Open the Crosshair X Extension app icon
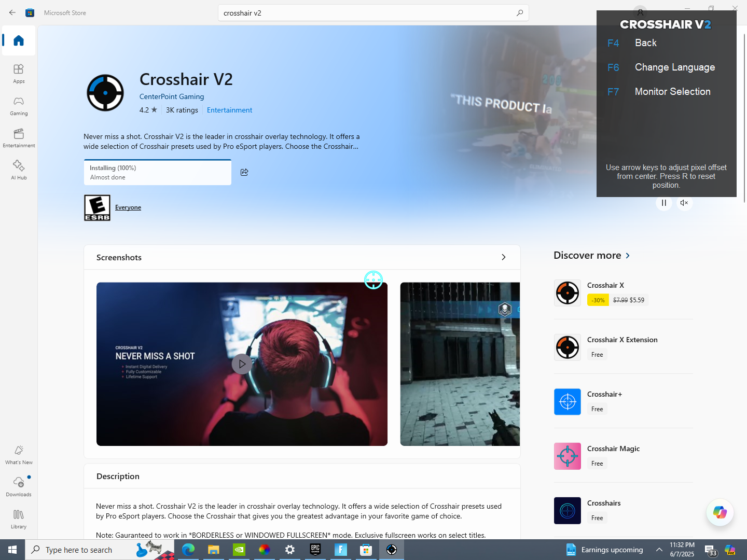The image size is (747, 560). click(568, 347)
